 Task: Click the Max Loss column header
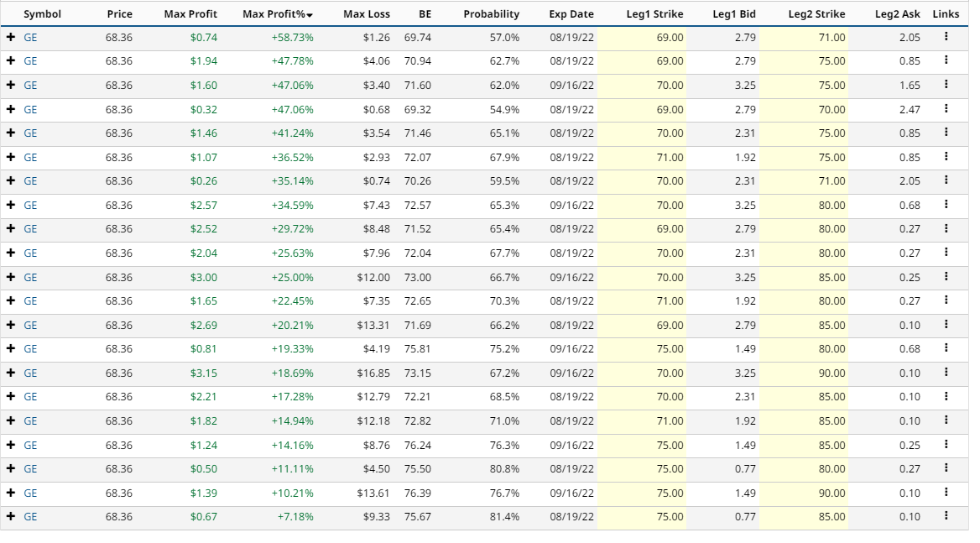[367, 14]
